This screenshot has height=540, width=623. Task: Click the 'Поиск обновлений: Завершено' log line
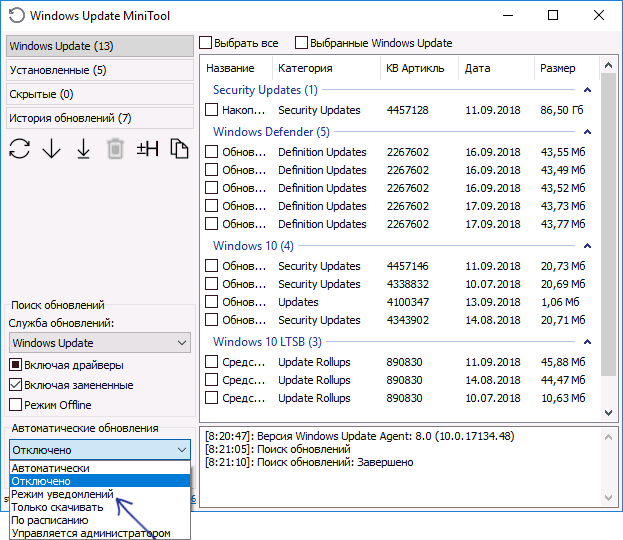(x=309, y=462)
